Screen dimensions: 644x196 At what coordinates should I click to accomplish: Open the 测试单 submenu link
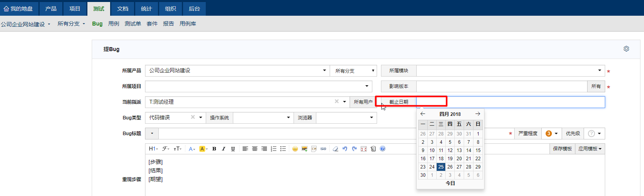coord(133,24)
